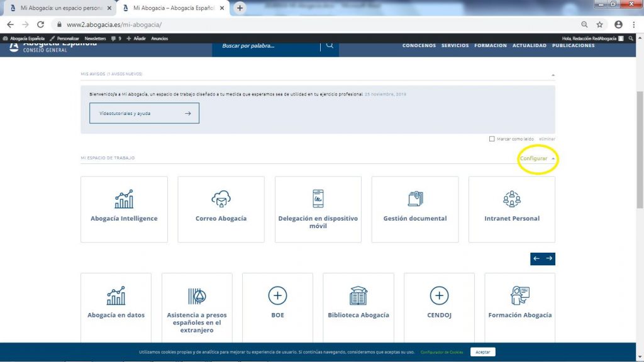
Task: Click the CENDOJ plus circle icon
Action: tap(439, 295)
